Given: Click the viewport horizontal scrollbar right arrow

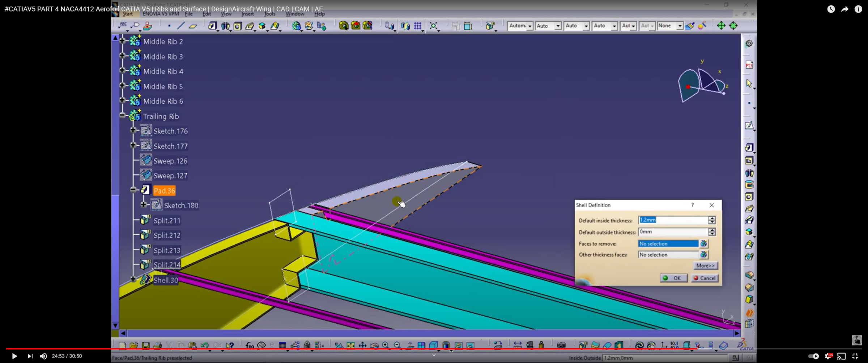Looking at the screenshot, I should click(x=737, y=333).
